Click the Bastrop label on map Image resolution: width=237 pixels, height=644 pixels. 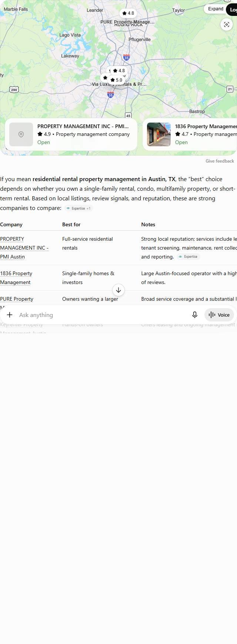tap(197, 111)
